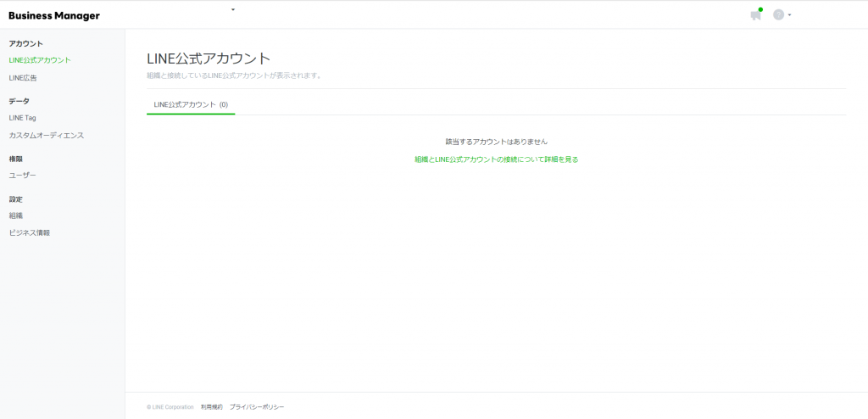
Task: Open ビジネス情報 in the sidebar
Action: (x=30, y=232)
